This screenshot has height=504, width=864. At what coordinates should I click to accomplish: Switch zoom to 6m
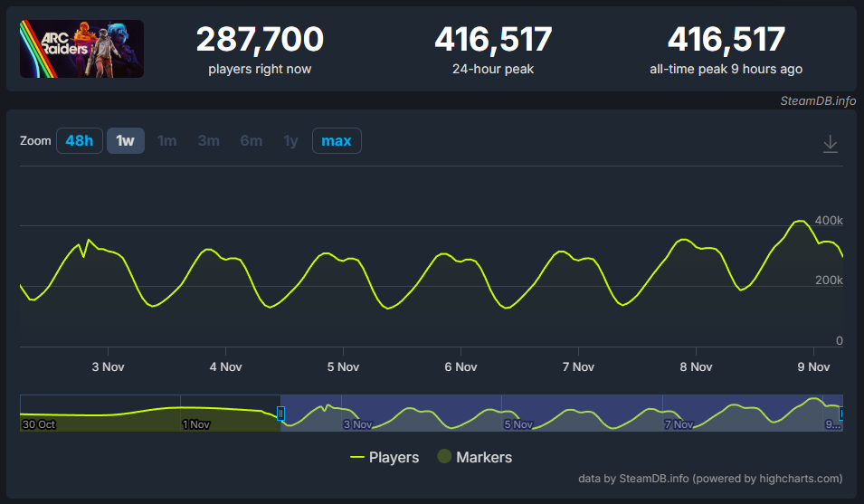pos(252,141)
